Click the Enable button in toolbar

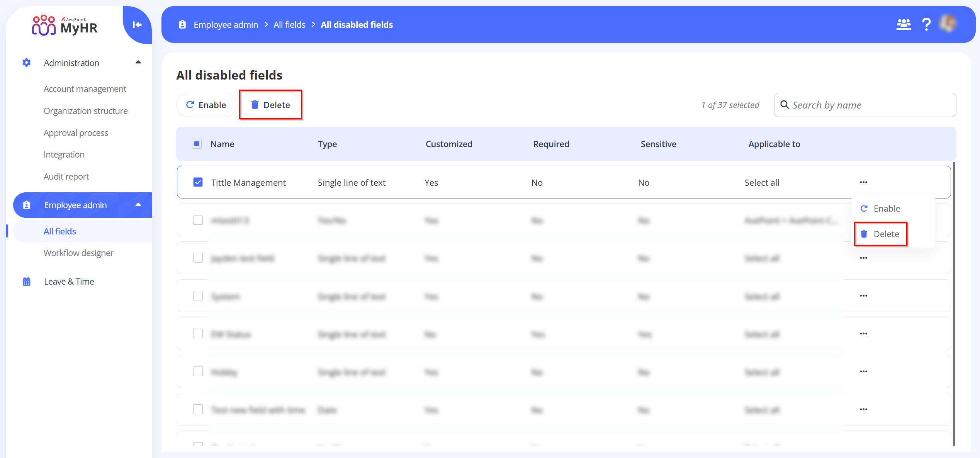click(x=206, y=105)
